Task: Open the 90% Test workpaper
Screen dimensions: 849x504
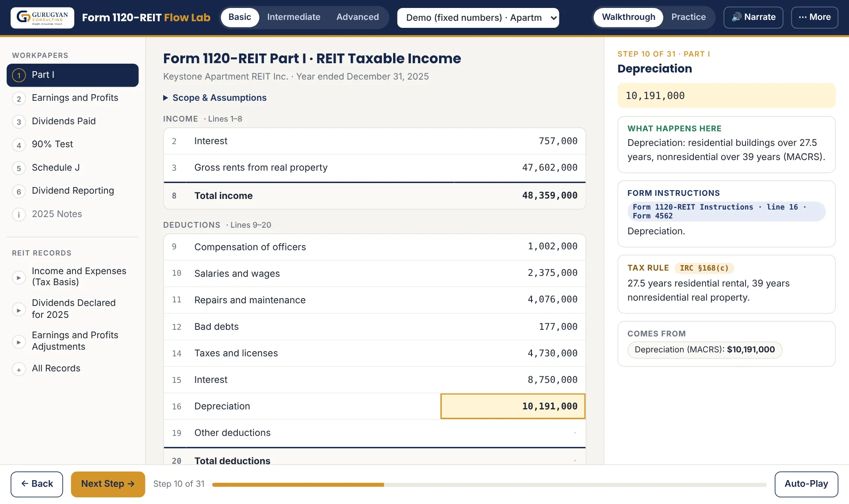Action: coord(73,145)
